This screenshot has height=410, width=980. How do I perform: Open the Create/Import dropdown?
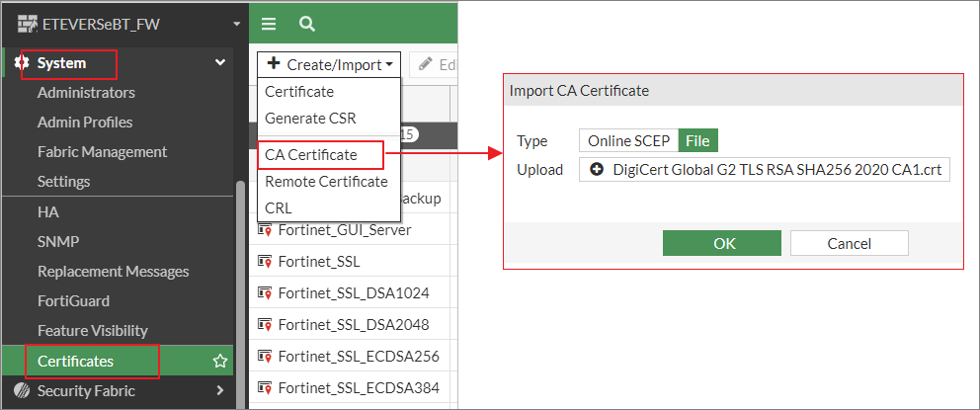click(329, 64)
